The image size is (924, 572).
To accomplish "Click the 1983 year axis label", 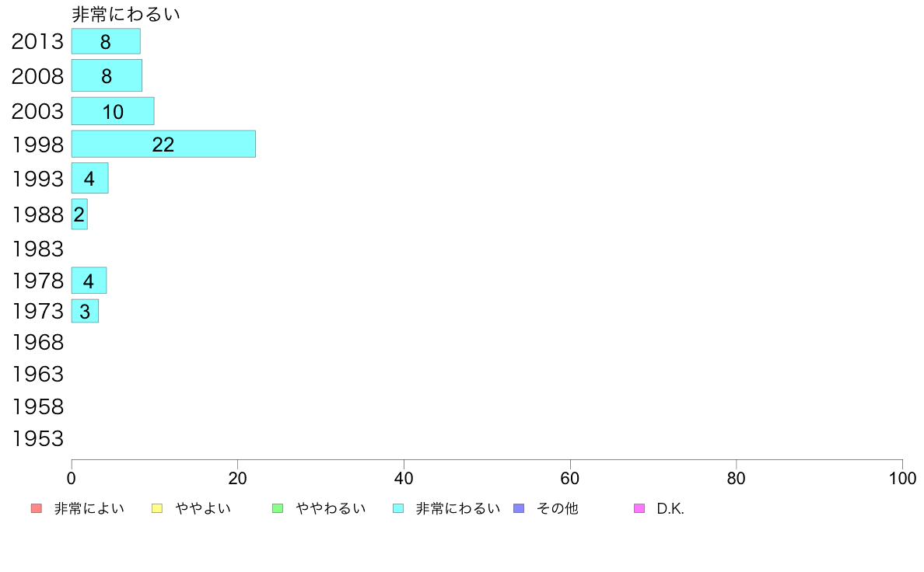I will pyautogui.click(x=37, y=249).
